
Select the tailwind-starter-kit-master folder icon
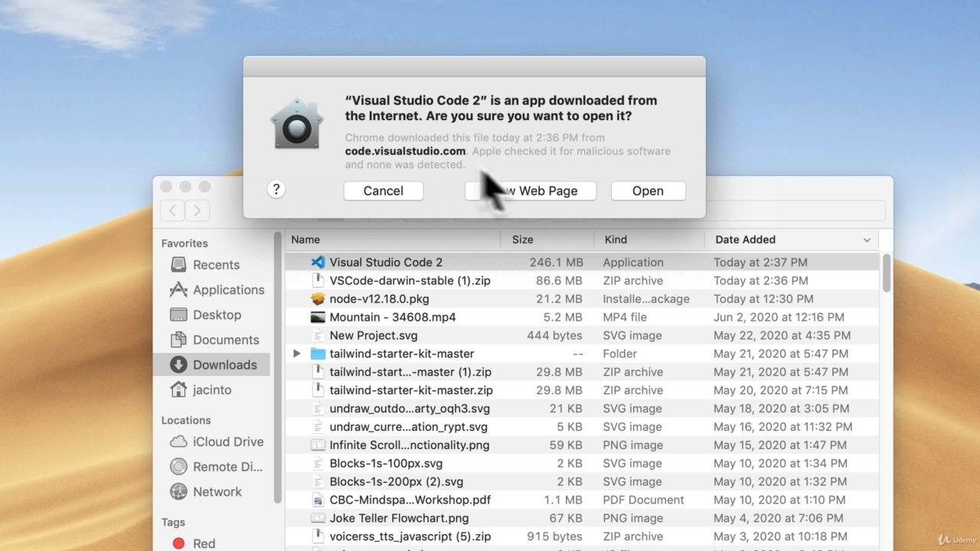pyautogui.click(x=318, y=354)
